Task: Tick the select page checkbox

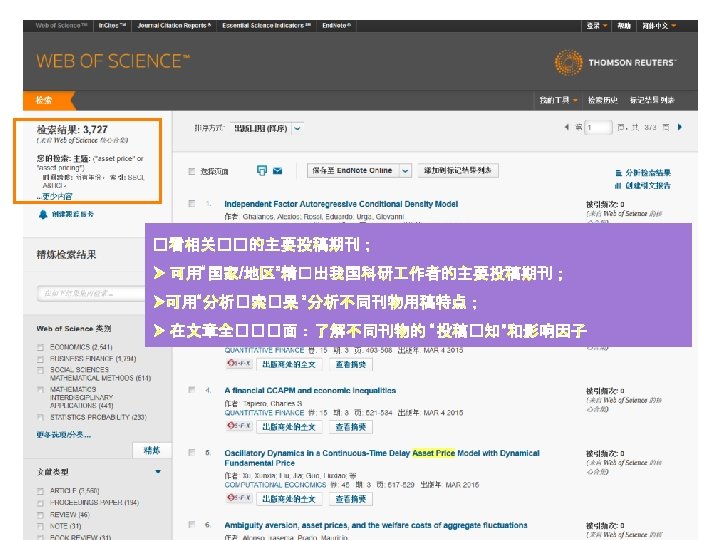Action: point(192,171)
